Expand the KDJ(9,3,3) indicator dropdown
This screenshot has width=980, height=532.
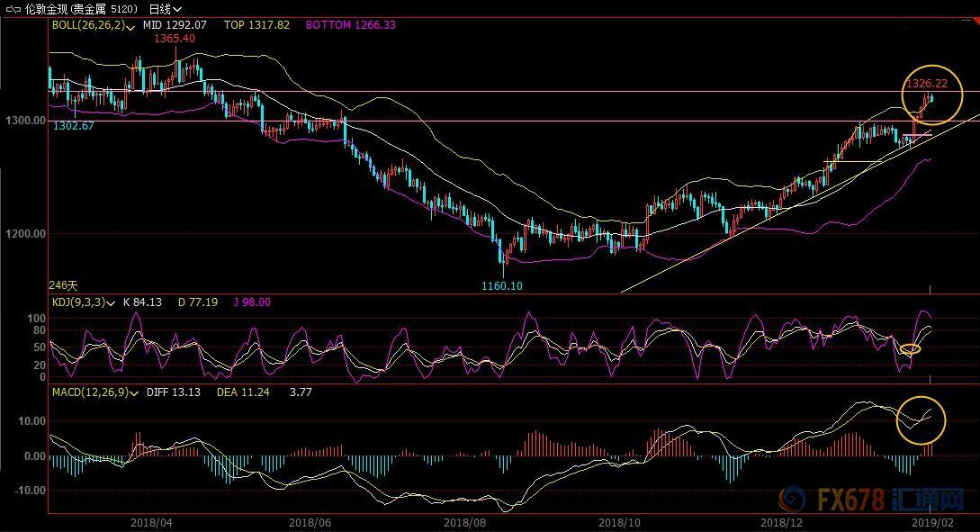click(x=111, y=303)
